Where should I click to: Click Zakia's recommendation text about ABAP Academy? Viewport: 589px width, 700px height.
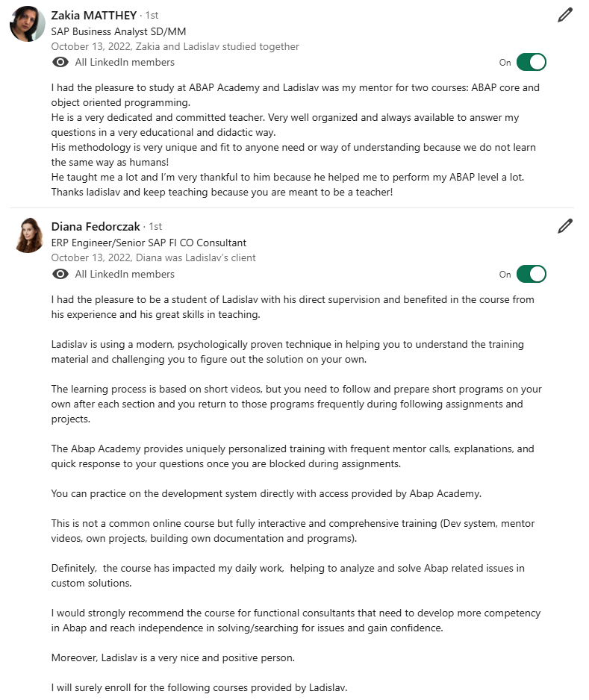click(295, 140)
